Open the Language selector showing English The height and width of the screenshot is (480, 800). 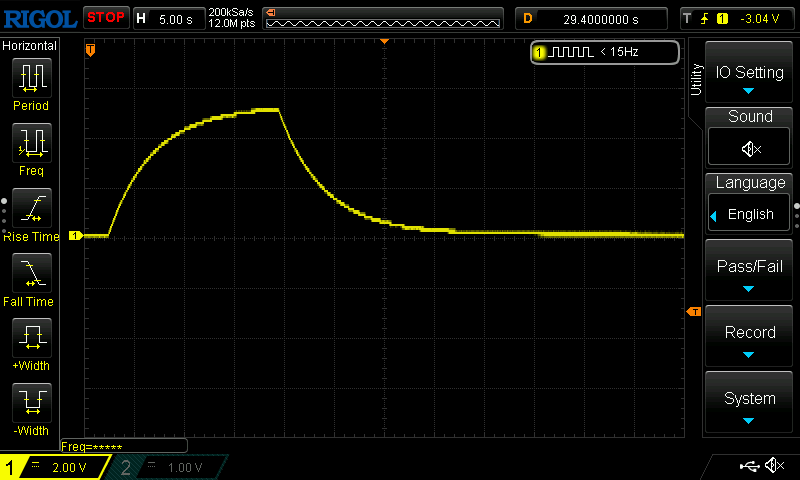point(750,214)
